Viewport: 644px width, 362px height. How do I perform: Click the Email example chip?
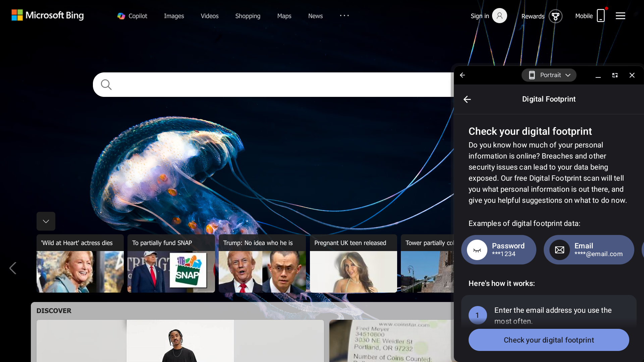[x=589, y=250]
